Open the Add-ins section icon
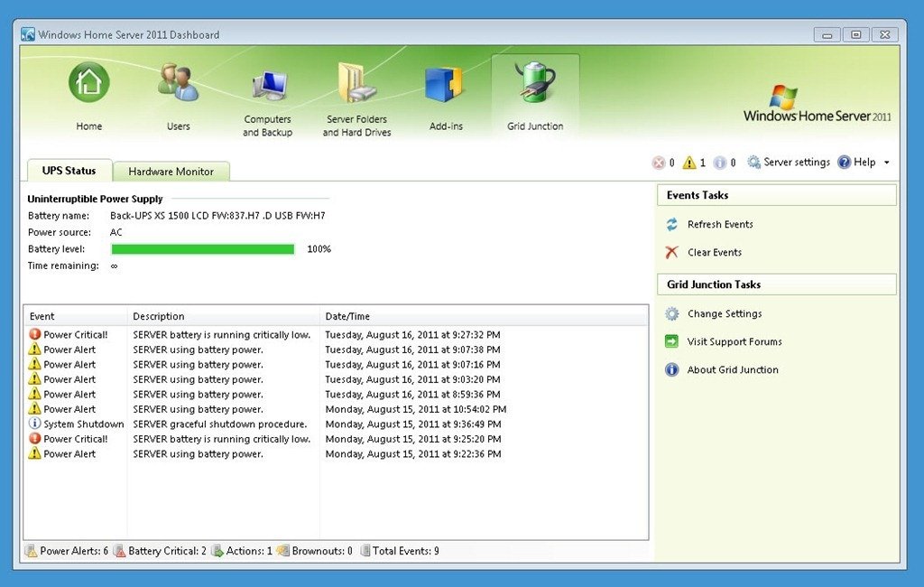Viewport: 924px width, 587px height. tap(446, 85)
